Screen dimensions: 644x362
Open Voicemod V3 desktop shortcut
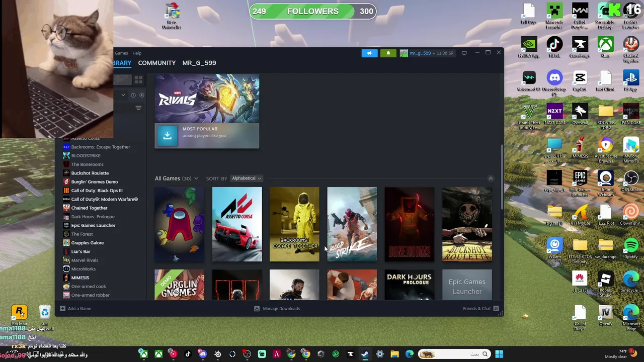[529, 81]
